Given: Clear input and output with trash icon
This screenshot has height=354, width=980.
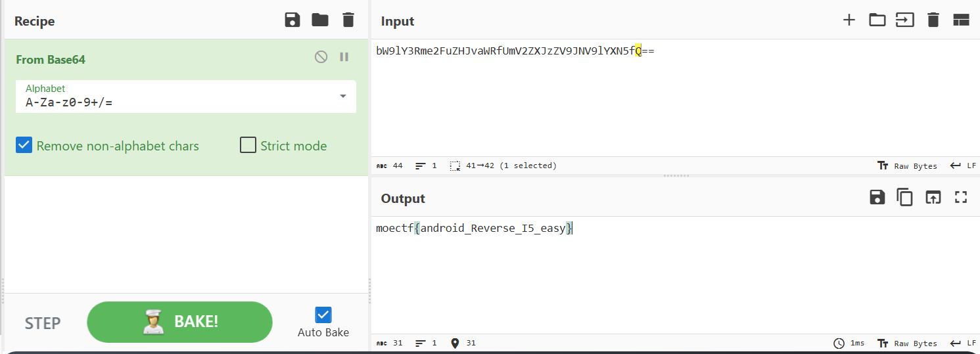Looking at the screenshot, I should pyautogui.click(x=933, y=20).
